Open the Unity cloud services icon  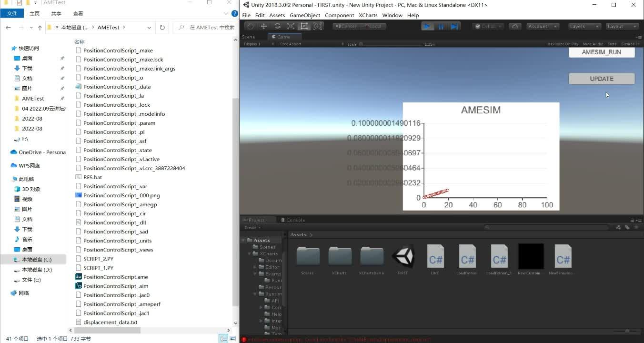click(515, 26)
